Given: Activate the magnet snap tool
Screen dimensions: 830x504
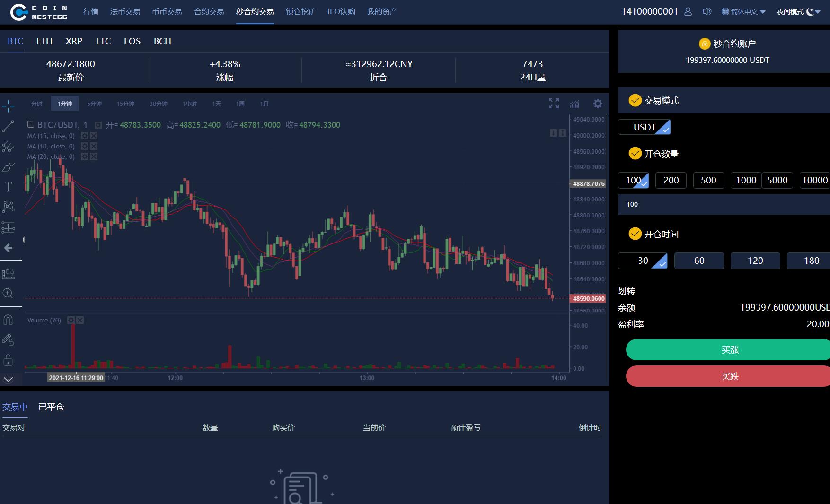Looking at the screenshot, I should (8, 320).
